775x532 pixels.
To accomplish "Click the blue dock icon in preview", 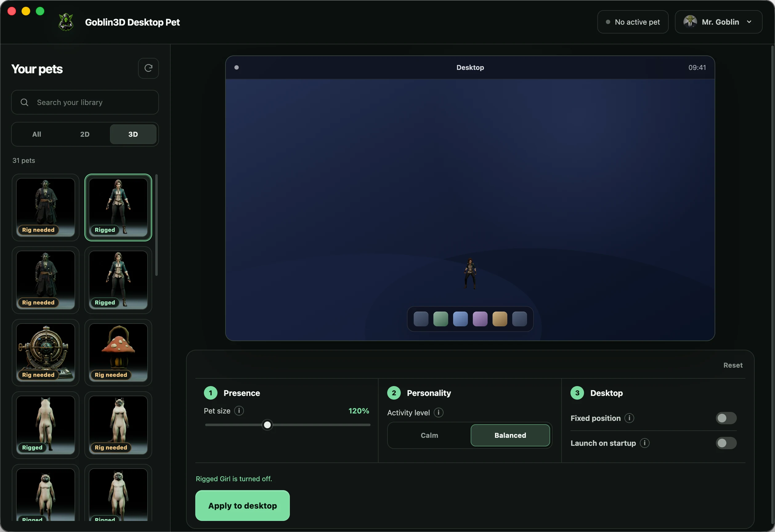I will [460, 319].
